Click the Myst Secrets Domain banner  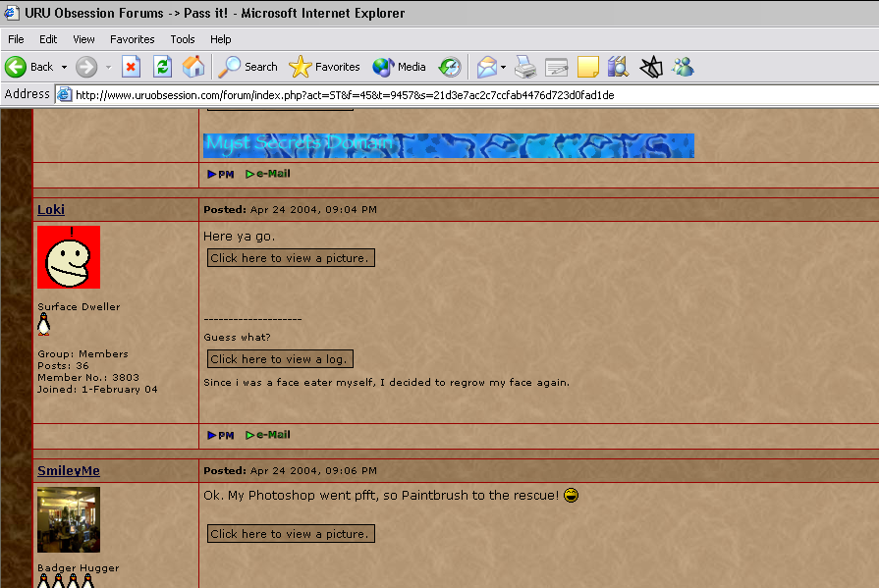point(449,145)
